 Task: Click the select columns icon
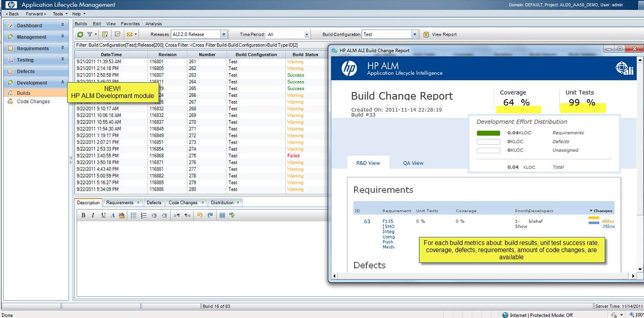(x=105, y=34)
